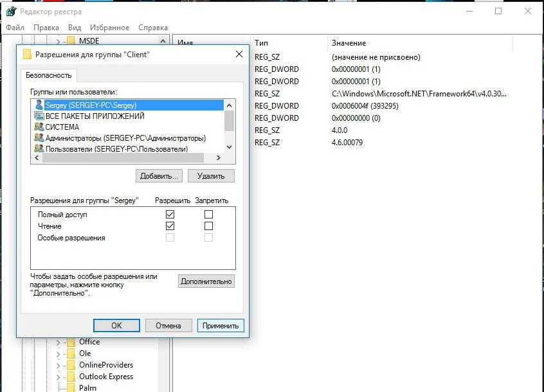Image resolution: width=544 pixels, height=392 pixels.
Task: Click the C:\Windows\Microsoft.NET\Framework64 path value
Action: click(x=419, y=94)
